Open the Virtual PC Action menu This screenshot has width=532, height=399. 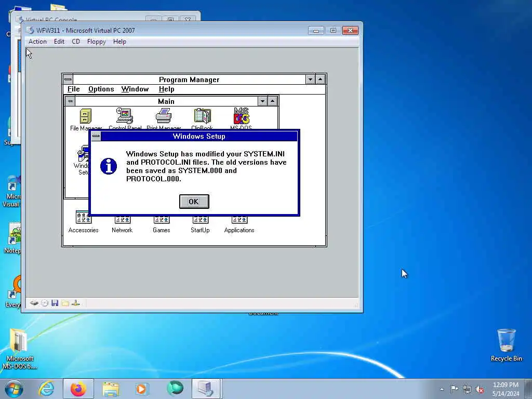click(37, 42)
